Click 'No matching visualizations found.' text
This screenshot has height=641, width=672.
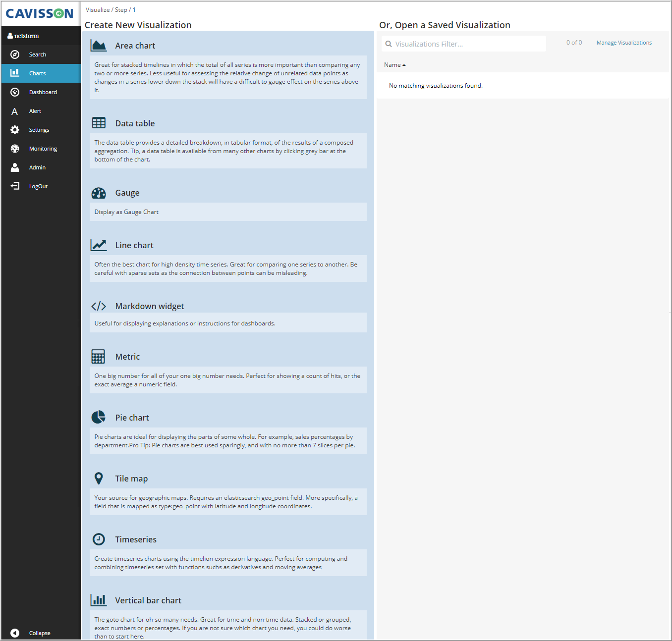[436, 86]
